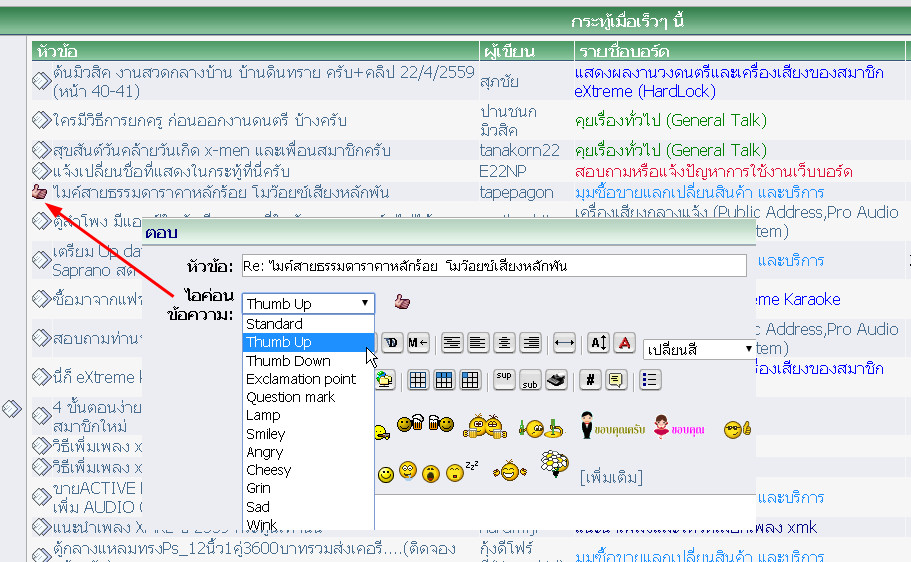The image size is (911, 562).
Task: Open the x-men birthday greeting topic
Action: pyautogui.click(x=221, y=151)
